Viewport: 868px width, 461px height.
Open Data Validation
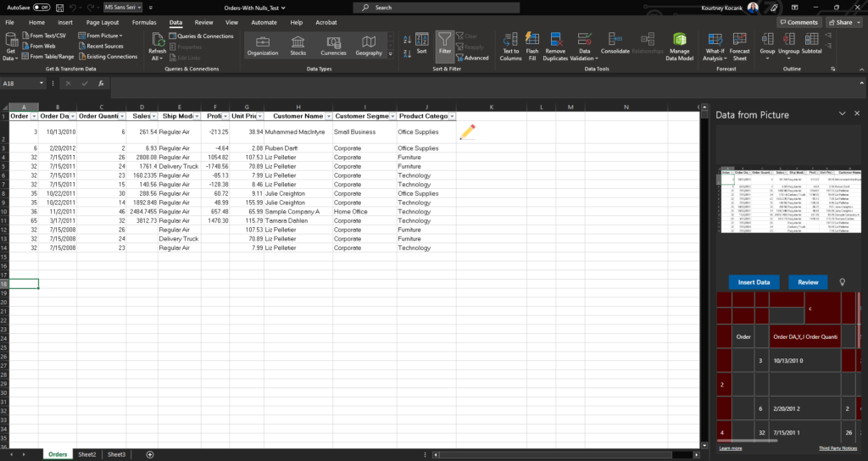(x=584, y=47)
